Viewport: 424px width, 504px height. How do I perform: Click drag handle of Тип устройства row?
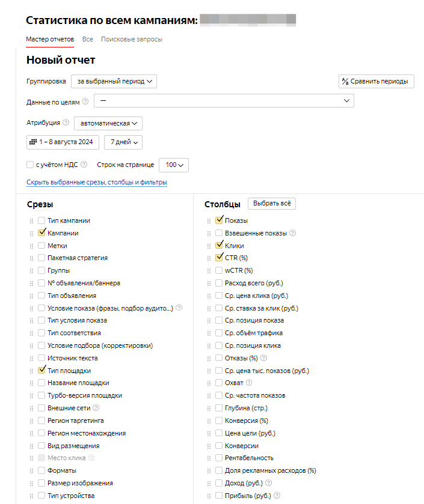click(x=31, y=496)
